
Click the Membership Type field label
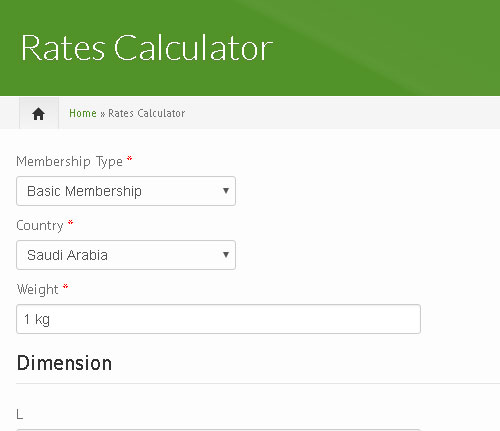click(70, 162)
